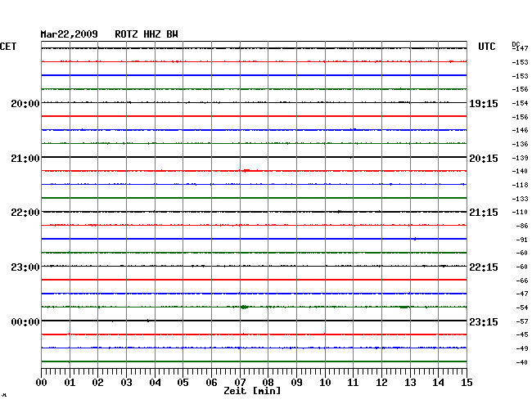Image resolution: width=532 pixels, height=404 pixels.
Task: Select the 22:00 CET time label
Action: [x=25, y=213]
